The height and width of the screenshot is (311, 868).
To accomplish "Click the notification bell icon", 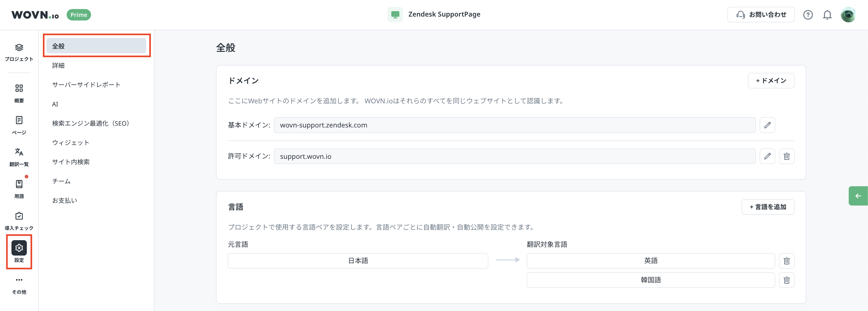I will point(827,15).
